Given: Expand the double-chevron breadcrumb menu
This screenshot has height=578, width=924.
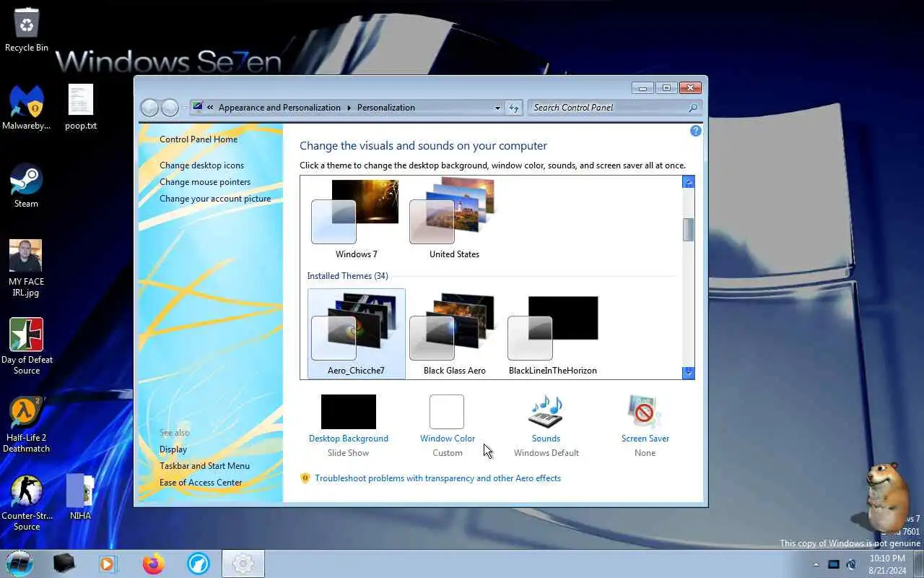Looking at the screenshot, I should (210, 108).
